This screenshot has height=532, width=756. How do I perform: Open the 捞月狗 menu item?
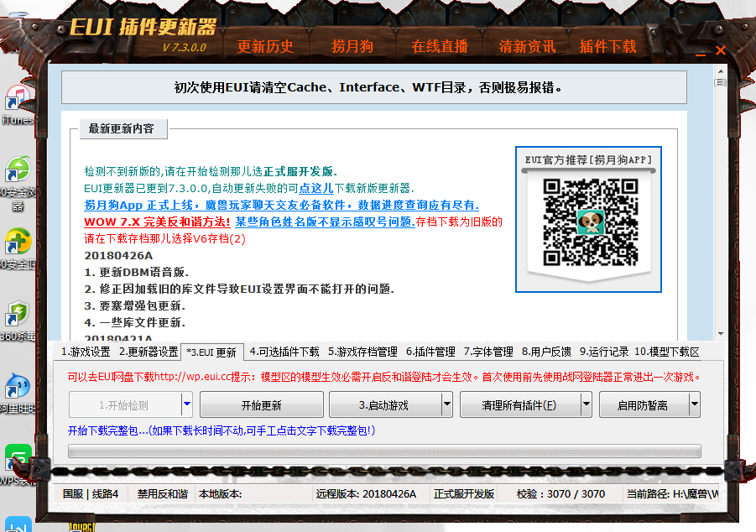(352, 47)
